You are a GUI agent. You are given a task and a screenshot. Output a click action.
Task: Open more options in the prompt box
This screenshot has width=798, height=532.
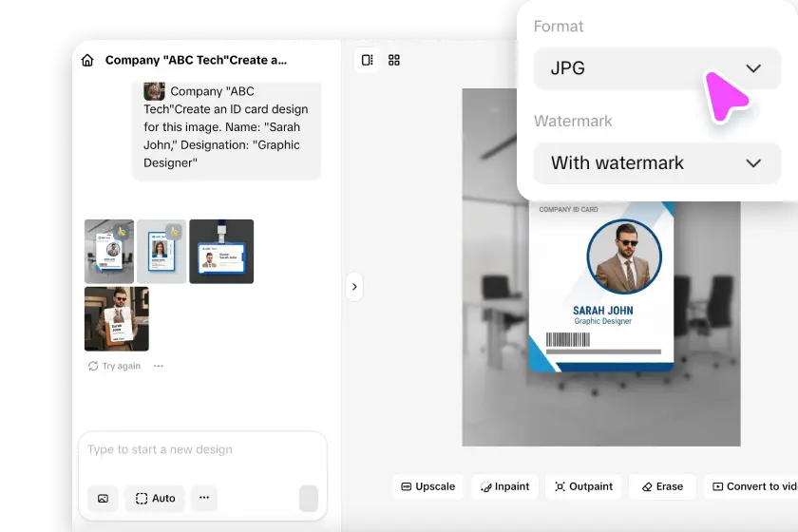[204, 498]
